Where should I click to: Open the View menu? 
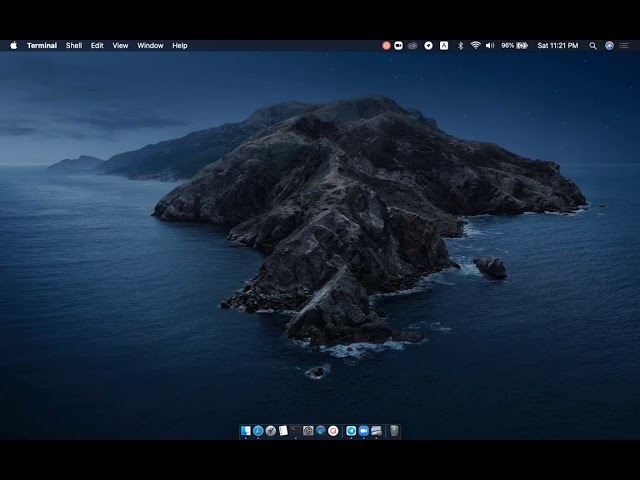click(x=120, y=45)
